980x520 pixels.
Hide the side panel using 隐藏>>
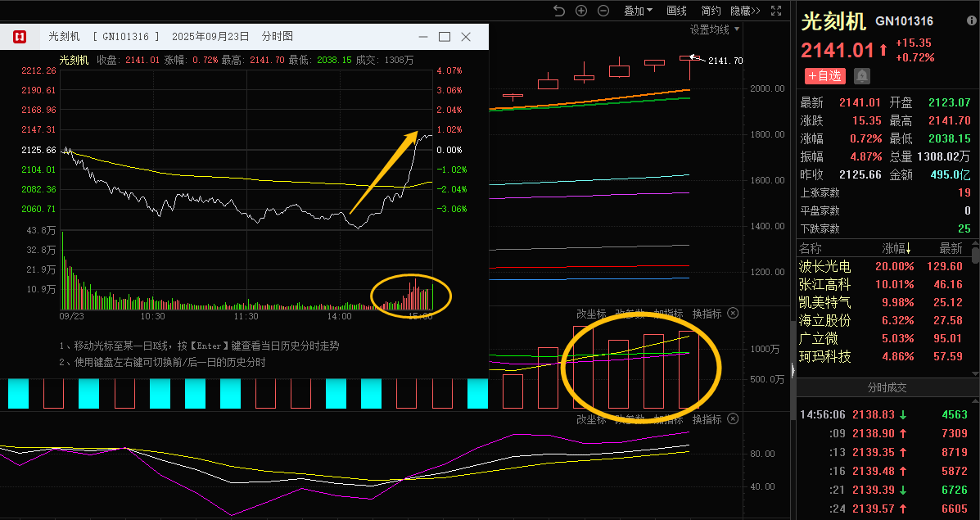pos(745,11)
